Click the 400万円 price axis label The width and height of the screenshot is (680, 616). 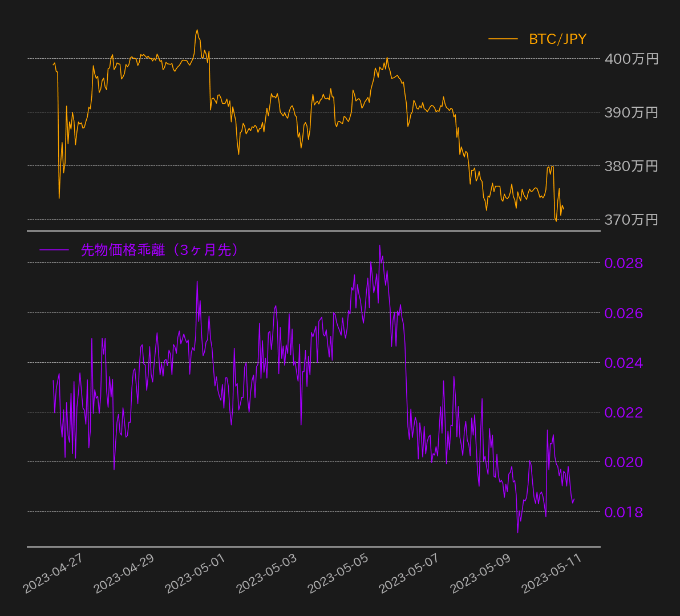coord(631,59)
